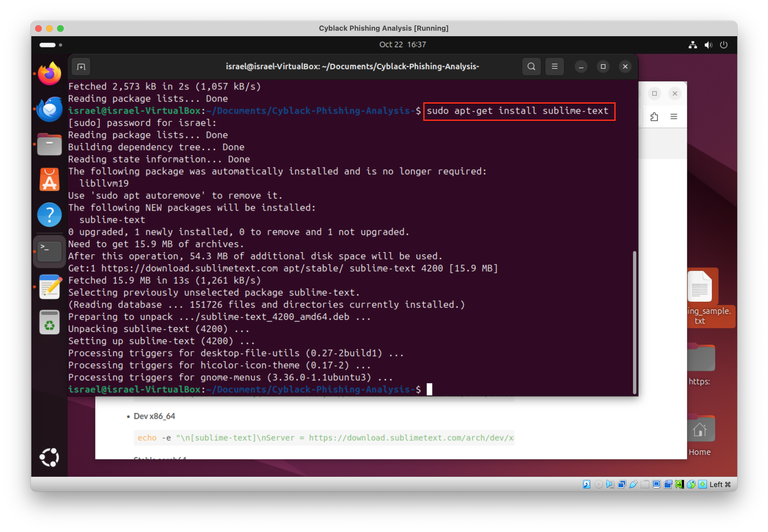Open the terminal hamburger menu
Viewport: 768px width, 532px height.
click(554, 67)
